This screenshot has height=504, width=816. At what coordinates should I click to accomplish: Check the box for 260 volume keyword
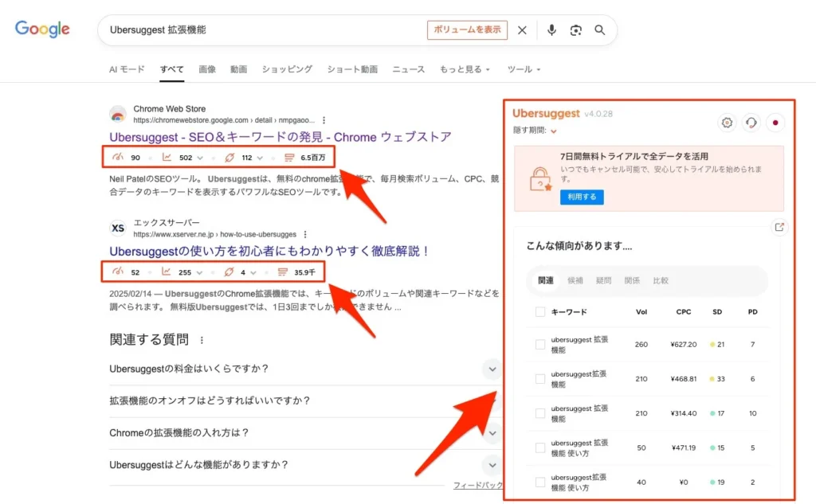(x=540, y=345)
